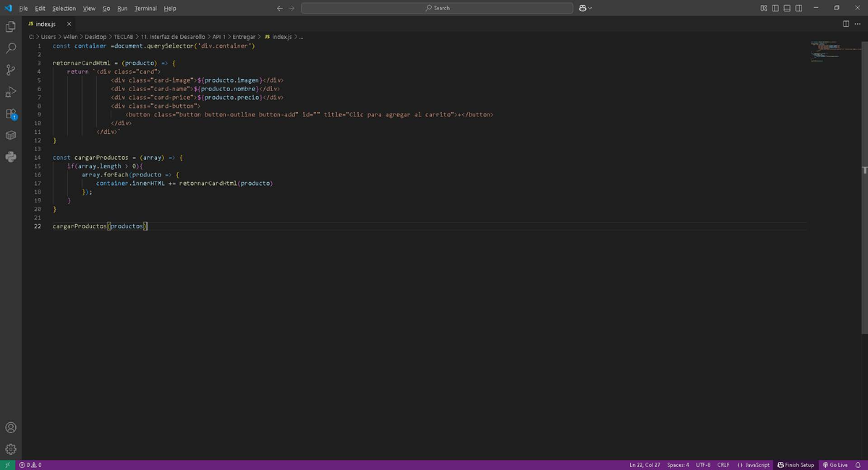Open the Containers view in the activity bar
The width and height of the screenshot is (868, 470).
(11, 135)
